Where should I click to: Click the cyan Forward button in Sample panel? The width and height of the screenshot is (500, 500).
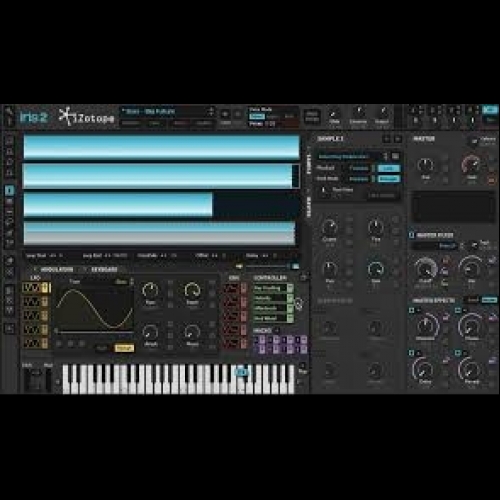click(x=389, y=179)
